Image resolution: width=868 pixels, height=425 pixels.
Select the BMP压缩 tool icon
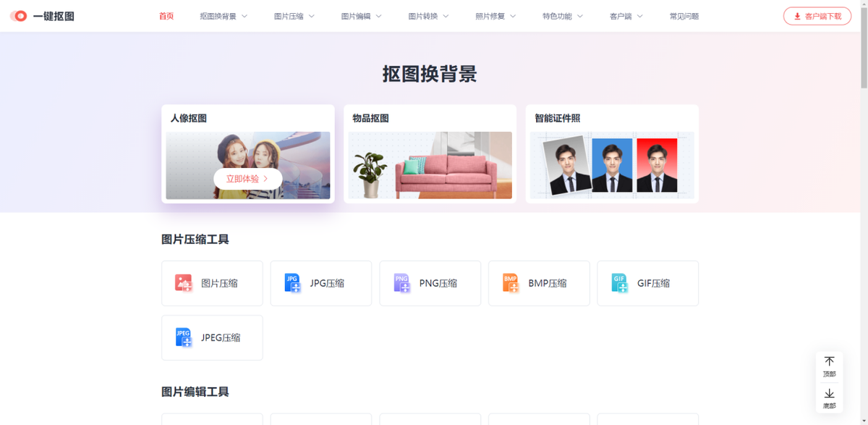510,283
